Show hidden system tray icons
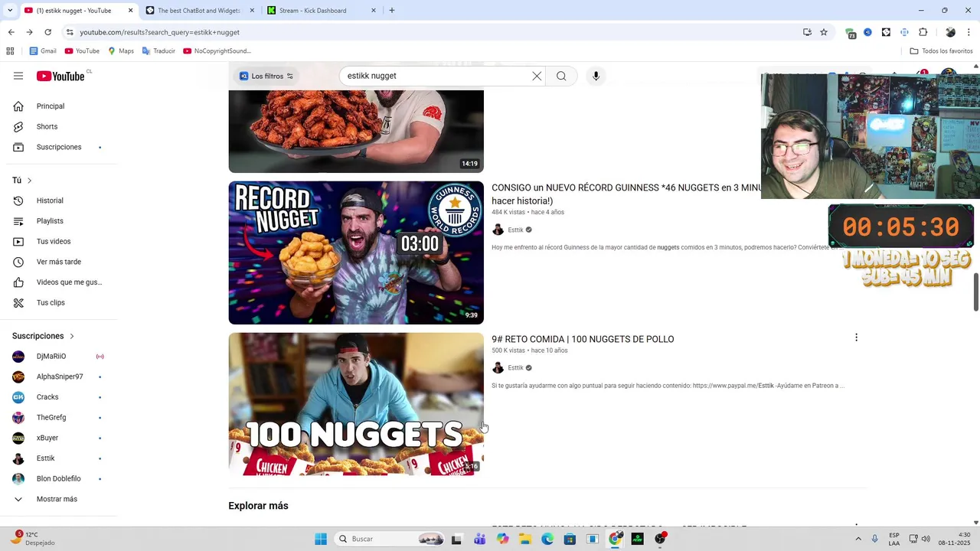The image size is (980, 551). pos(857,539)
